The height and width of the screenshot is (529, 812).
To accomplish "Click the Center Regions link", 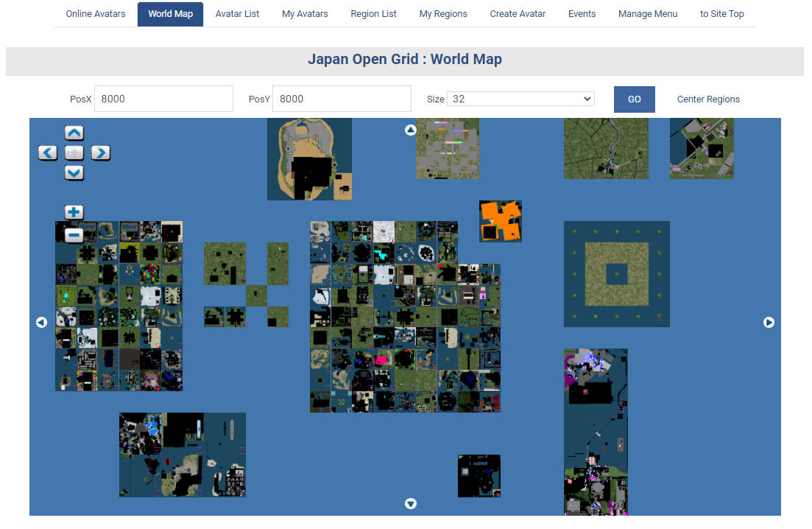I will pos(708,99).
